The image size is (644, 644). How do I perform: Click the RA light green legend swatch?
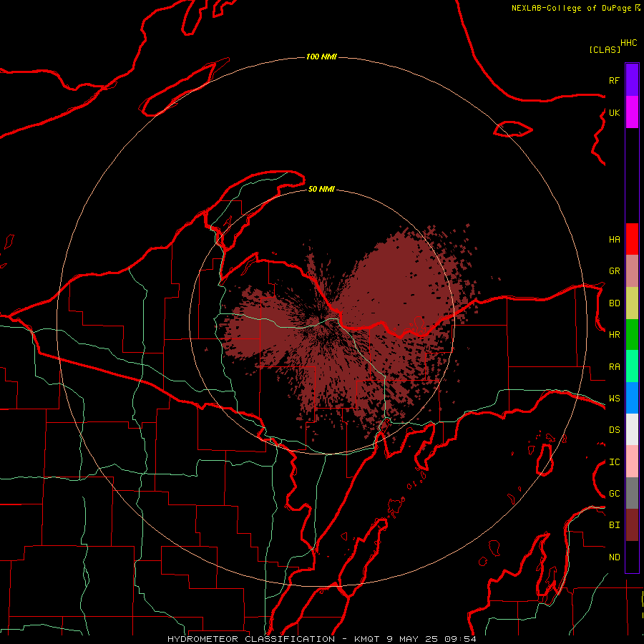tap(632, 366)
